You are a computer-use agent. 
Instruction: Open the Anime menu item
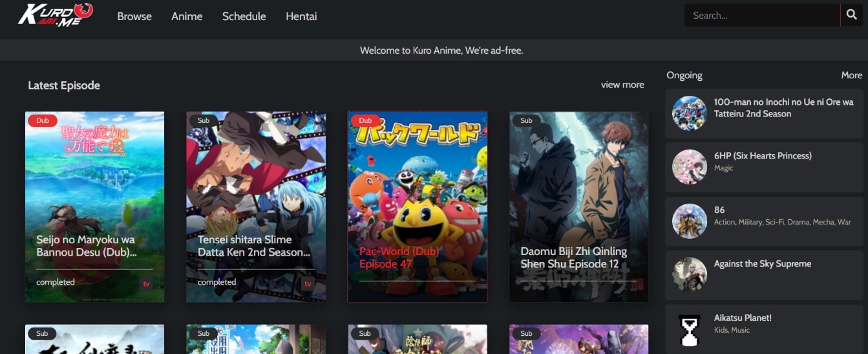187,16
